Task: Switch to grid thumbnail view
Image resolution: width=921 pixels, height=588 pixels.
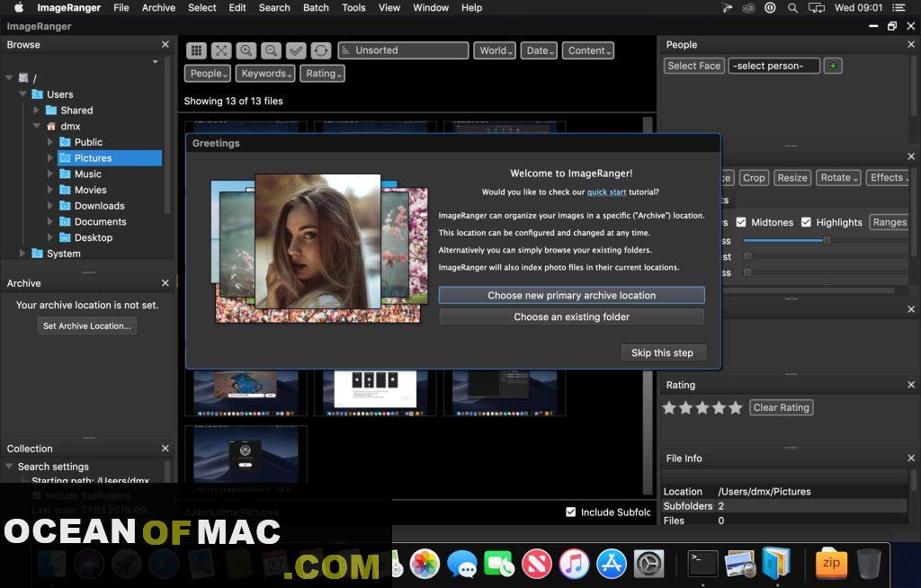Action: click(x=196, y=50)
